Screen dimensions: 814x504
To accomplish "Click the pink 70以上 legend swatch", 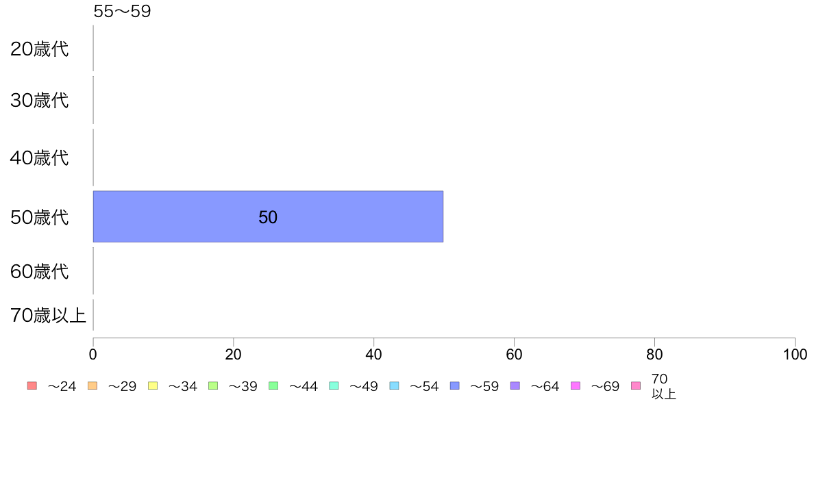I will pyautogui.click(x=636, y=386).
